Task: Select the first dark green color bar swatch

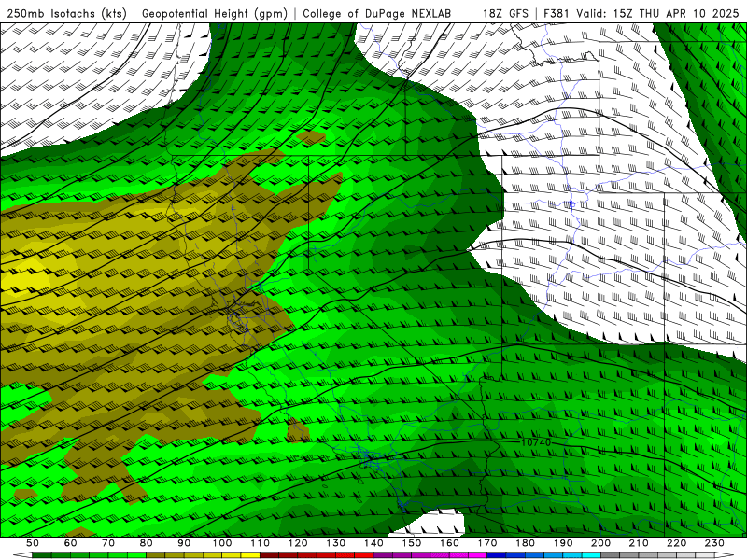Action: coord(42,554)
